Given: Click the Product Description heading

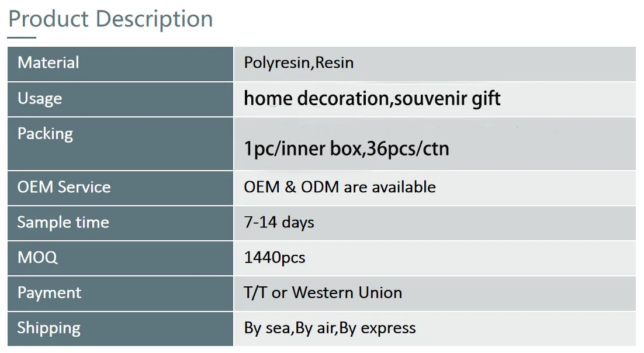Looking at the screenshot, I should 110,19.
